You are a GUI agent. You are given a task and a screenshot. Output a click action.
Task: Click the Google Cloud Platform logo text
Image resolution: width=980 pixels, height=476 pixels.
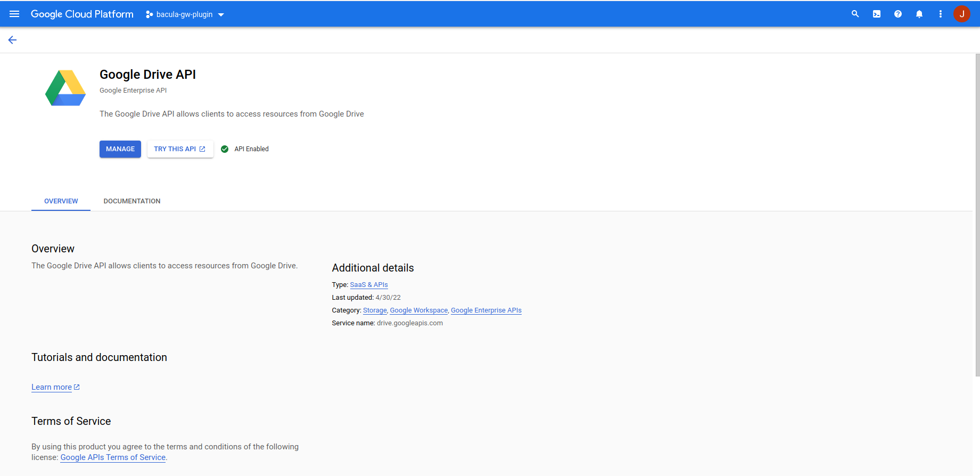[82, 14]
